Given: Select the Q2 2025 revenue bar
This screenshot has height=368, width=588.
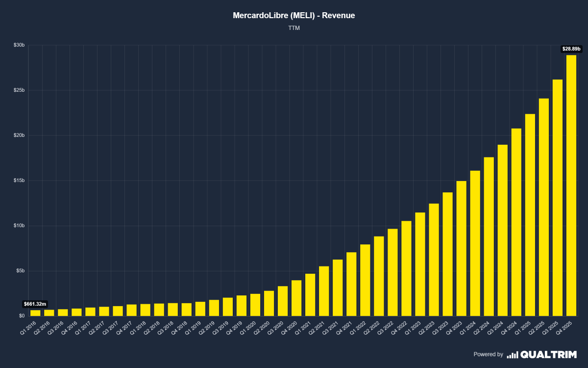Looking at the screenshot, I should pos(544,207).
